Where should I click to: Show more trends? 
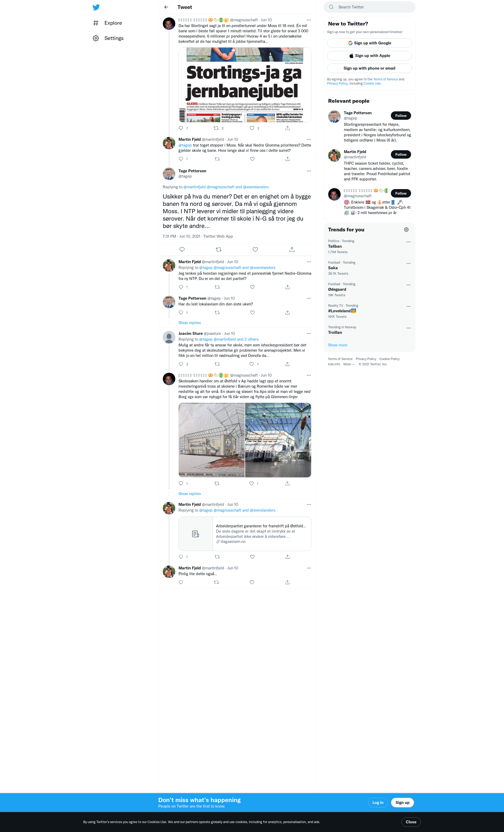(x=338, y=345)
